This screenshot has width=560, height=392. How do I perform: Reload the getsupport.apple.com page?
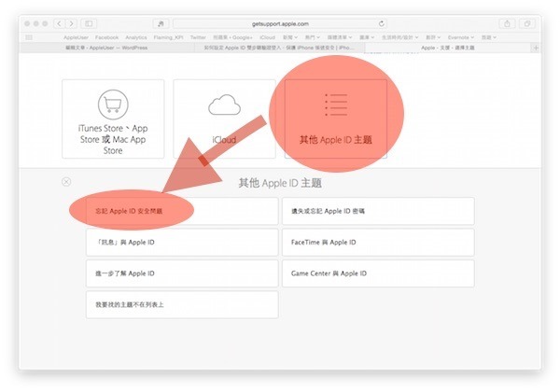pyautogui.click(x=382, y=23)
